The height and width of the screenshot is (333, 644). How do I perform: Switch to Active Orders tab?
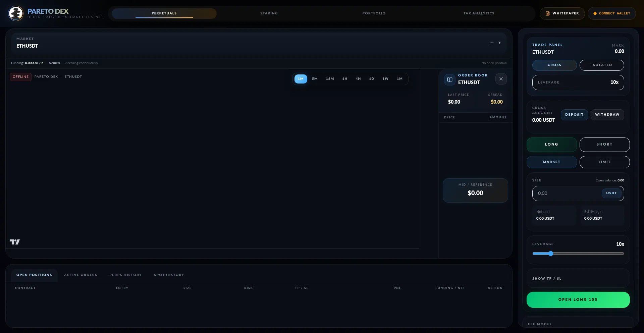coord(80,275)
